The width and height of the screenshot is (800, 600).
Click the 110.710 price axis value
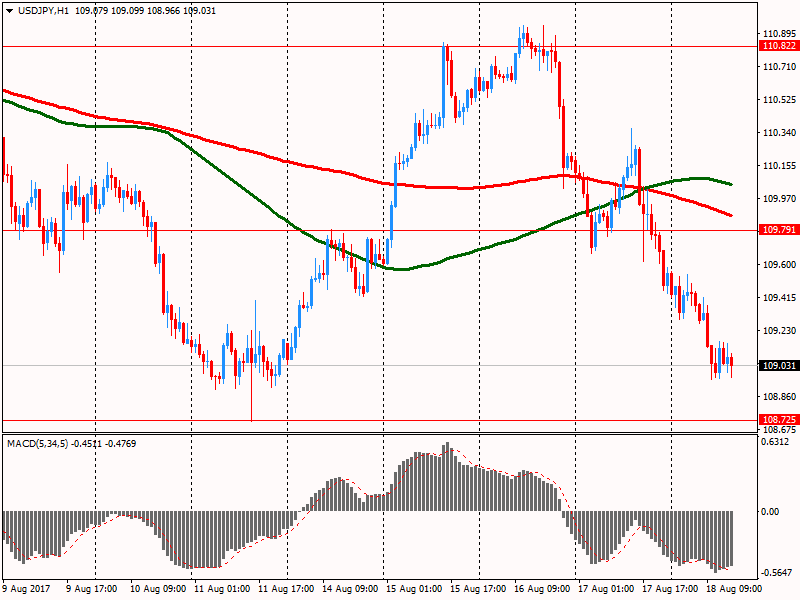(x=779, y=67)
